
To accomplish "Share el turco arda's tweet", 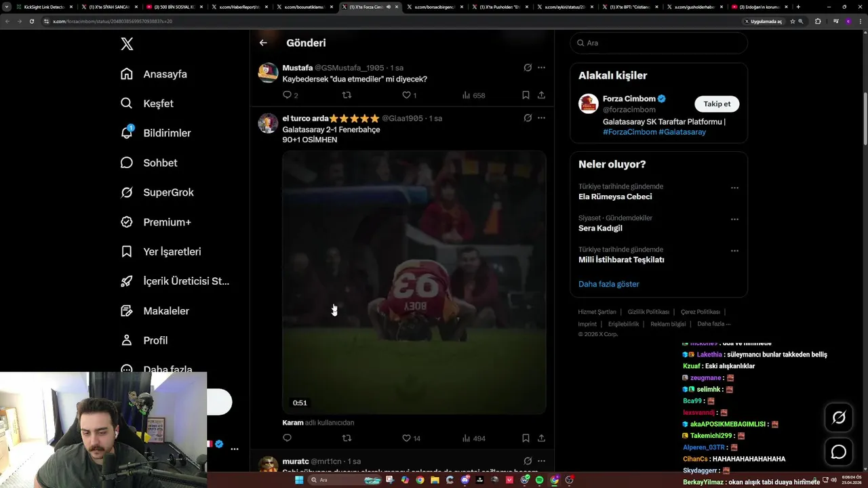I will point(541,438).
